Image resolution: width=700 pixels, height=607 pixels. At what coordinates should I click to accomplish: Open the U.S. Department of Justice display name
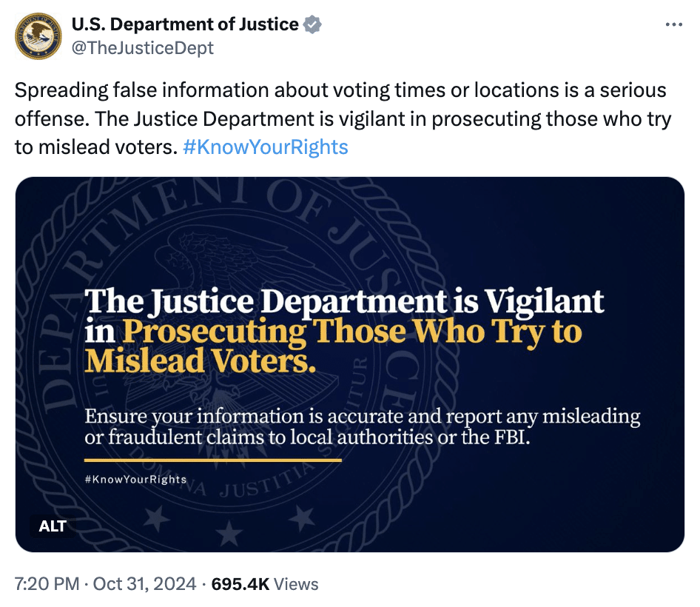(184, 24)
